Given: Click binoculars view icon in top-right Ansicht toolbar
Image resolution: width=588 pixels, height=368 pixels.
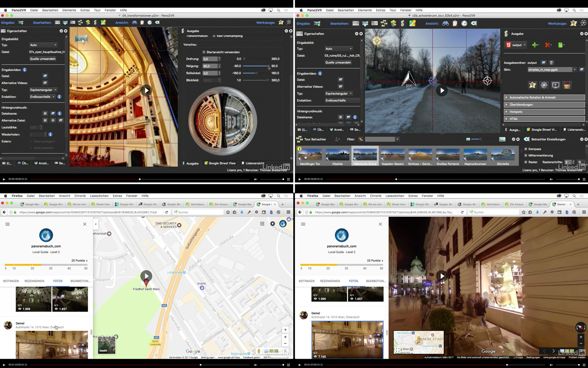Looking at the screenshot, I should tap(445, 23).
